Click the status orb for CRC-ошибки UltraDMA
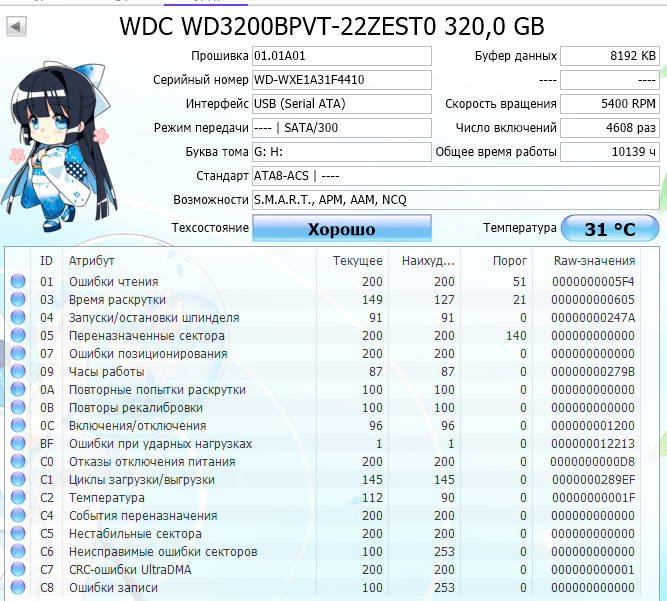 pos(18,569)
